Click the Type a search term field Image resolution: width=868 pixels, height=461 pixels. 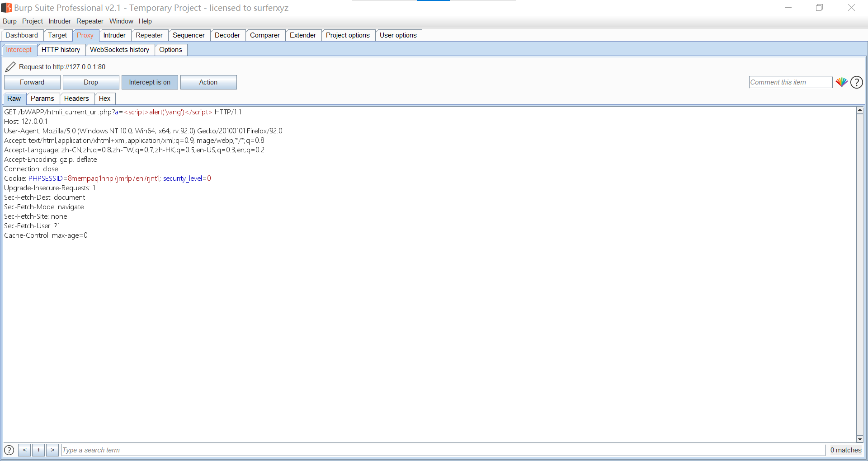[443, 450]
